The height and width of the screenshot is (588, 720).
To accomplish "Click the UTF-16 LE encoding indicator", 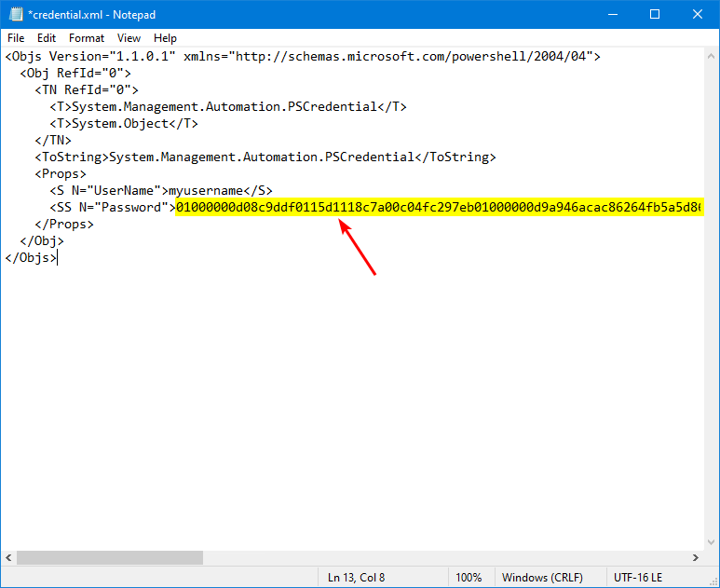I will 640,578.
